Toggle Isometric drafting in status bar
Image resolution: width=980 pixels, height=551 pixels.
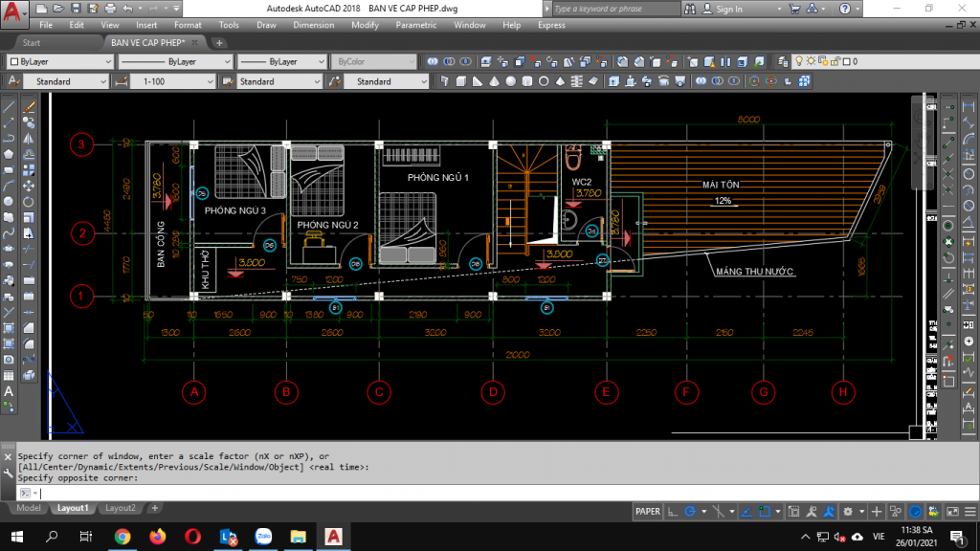click(x=719, y=512)
